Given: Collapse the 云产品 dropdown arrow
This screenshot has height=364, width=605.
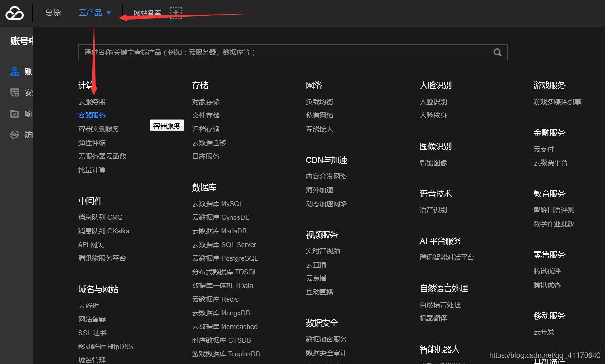Looking at the screenshot, I should [109, 13].
